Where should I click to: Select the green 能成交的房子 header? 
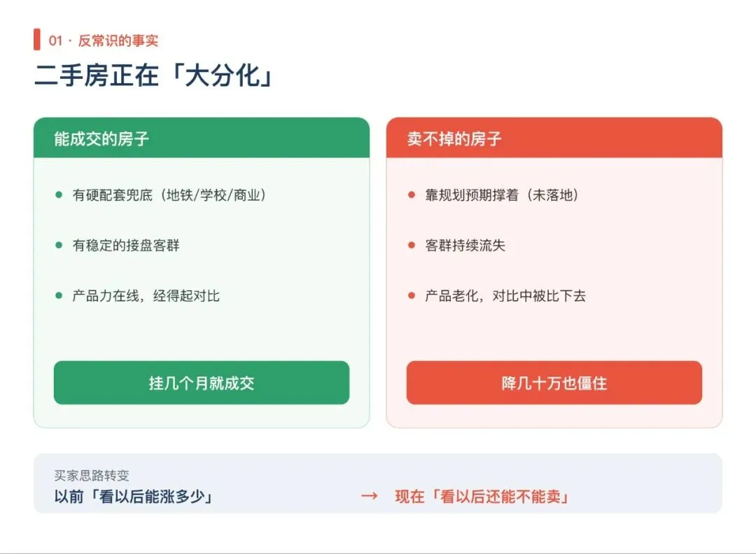tap(202, 138)
